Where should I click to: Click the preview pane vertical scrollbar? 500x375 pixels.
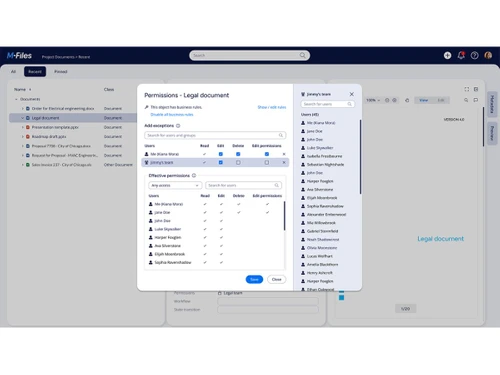(x=483, y=127)
